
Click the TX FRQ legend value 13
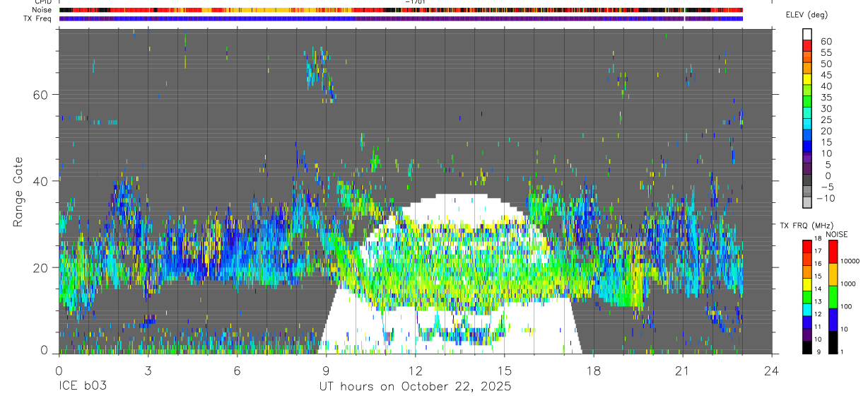[818, 301]
